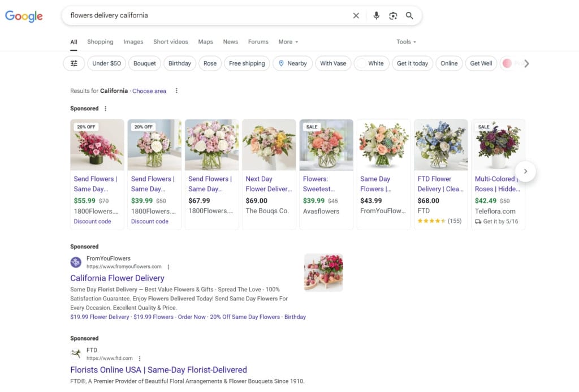This screenshot has height=392, width=579.
Task: Open Next Day Flower Delivery product link
Action: click(x=269, y=184)
